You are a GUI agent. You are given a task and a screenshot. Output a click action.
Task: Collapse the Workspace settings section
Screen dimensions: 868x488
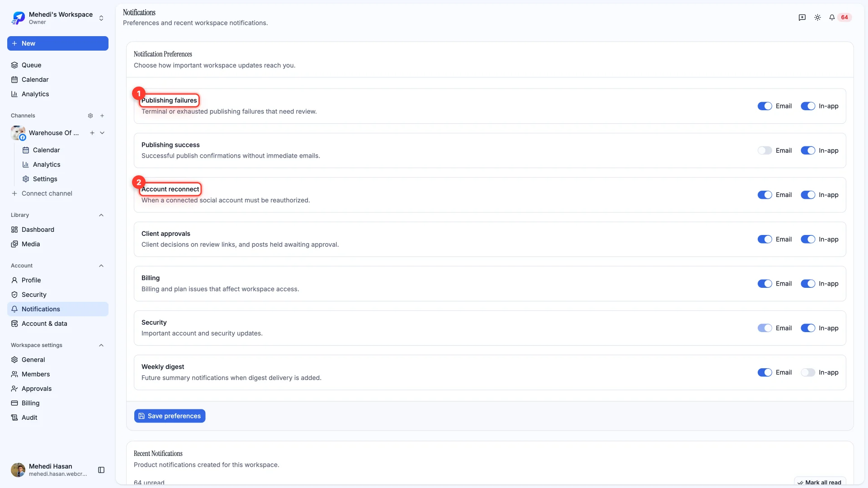click(x=101, y=345)
